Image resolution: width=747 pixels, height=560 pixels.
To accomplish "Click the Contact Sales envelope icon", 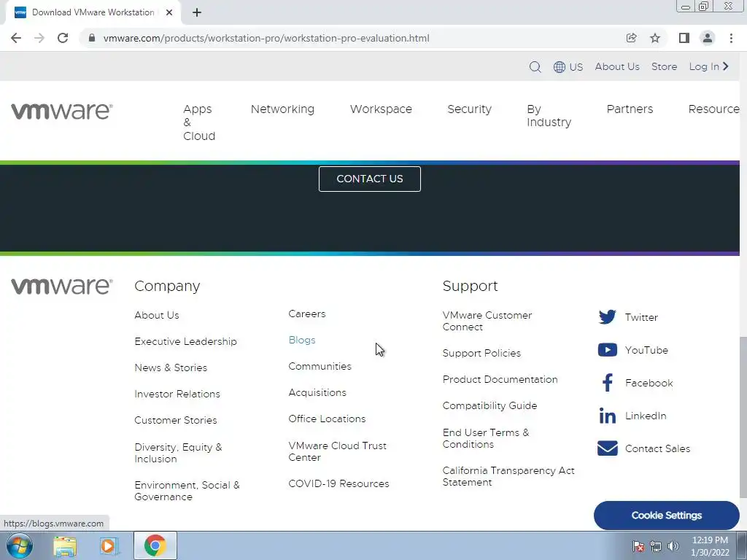I will 608,448.
